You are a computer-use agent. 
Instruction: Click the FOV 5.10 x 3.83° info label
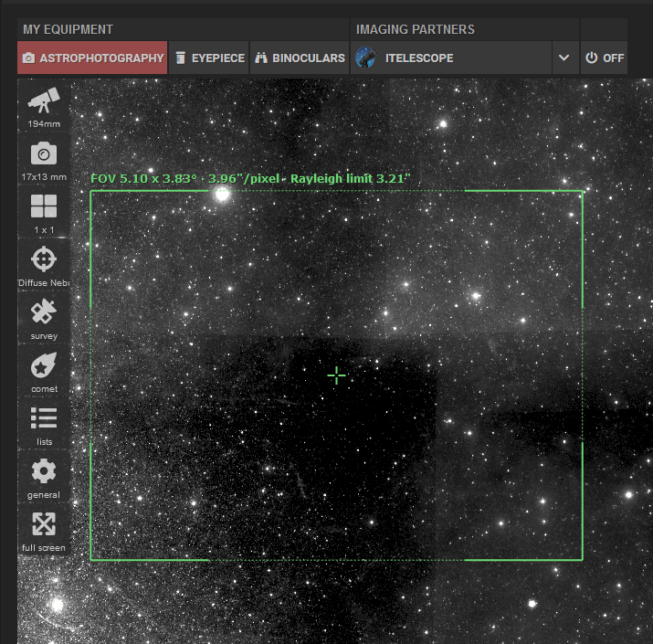click(251, 178)
